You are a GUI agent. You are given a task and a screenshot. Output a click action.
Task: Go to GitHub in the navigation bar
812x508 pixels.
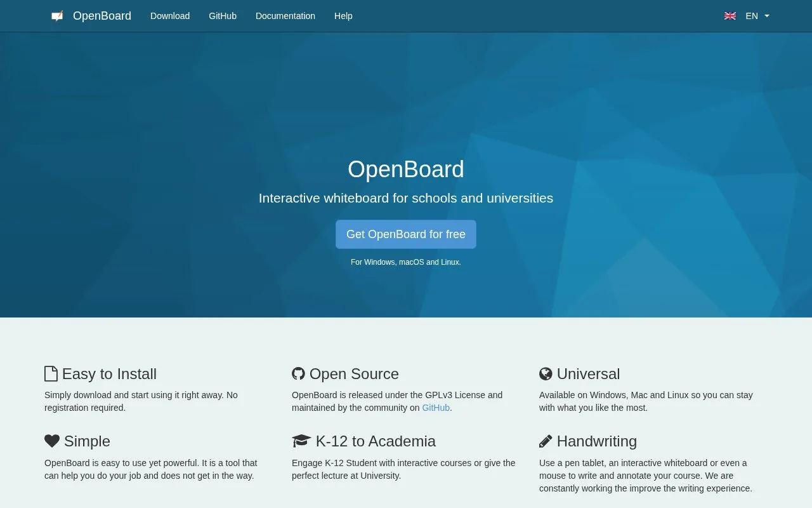pos(223,16)
